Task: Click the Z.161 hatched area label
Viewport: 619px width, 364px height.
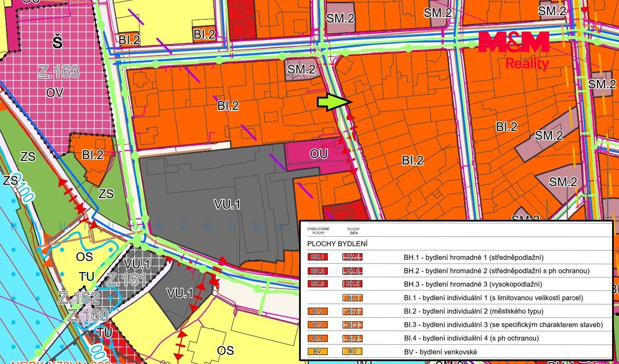Action: (x=126, y=279)
